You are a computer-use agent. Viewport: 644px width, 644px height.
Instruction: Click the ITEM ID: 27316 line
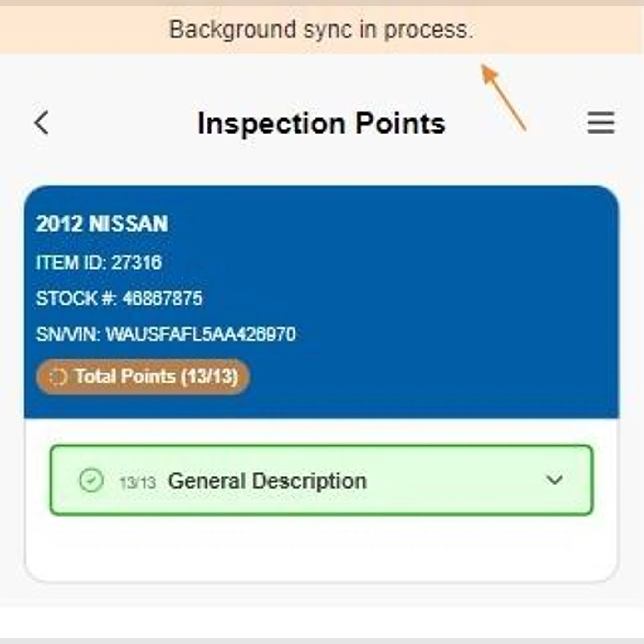click(99, 262)
